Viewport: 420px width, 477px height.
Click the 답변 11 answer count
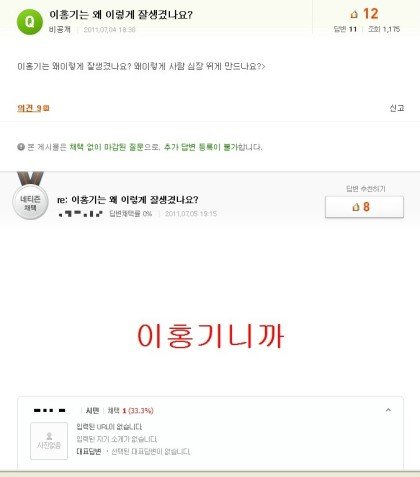345,29
